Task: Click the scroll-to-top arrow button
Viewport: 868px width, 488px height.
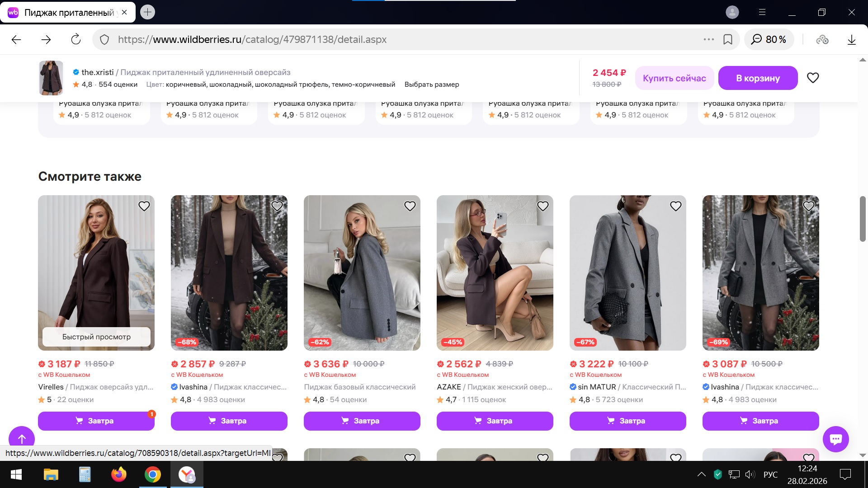Action: click(22, 438)
